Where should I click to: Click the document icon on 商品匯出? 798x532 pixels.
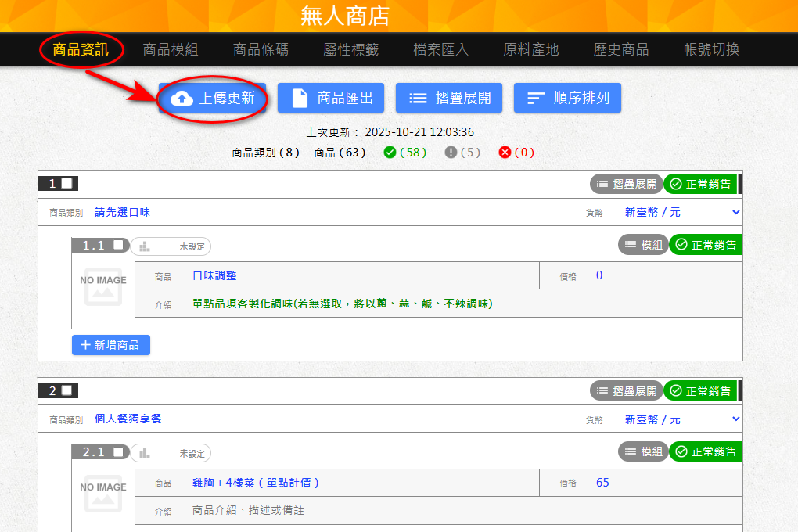pyautogui.click(x=300, y=98)
